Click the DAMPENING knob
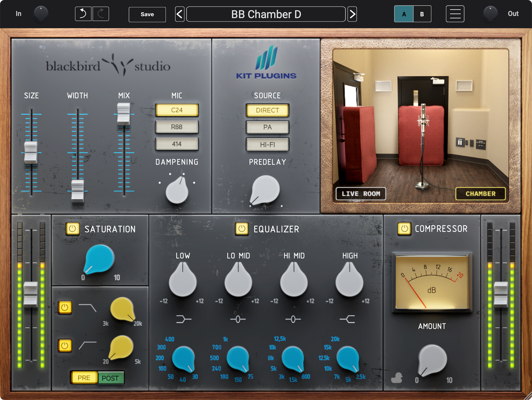Viewport: 532px width, 400px height. coord(177,191)
